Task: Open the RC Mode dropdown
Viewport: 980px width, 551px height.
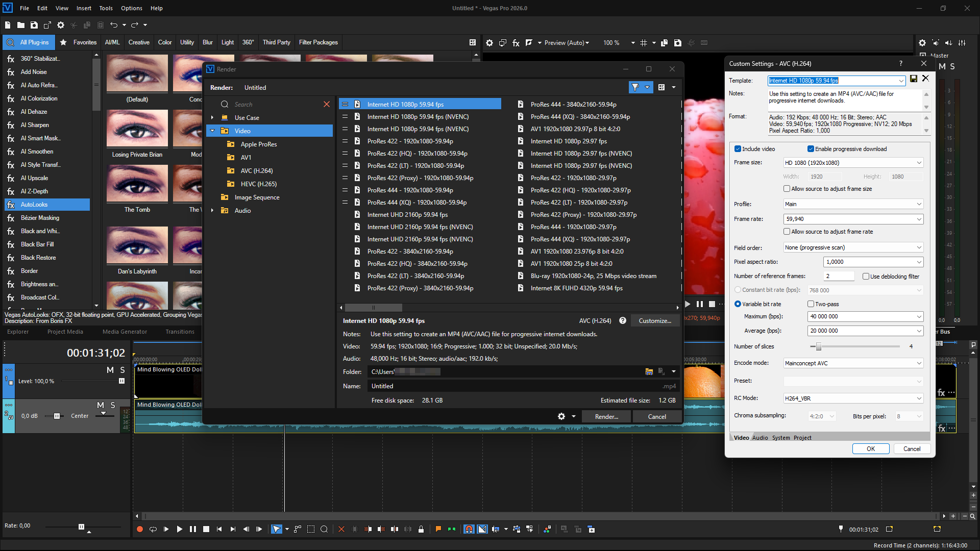Action: [x=853, y=398]
